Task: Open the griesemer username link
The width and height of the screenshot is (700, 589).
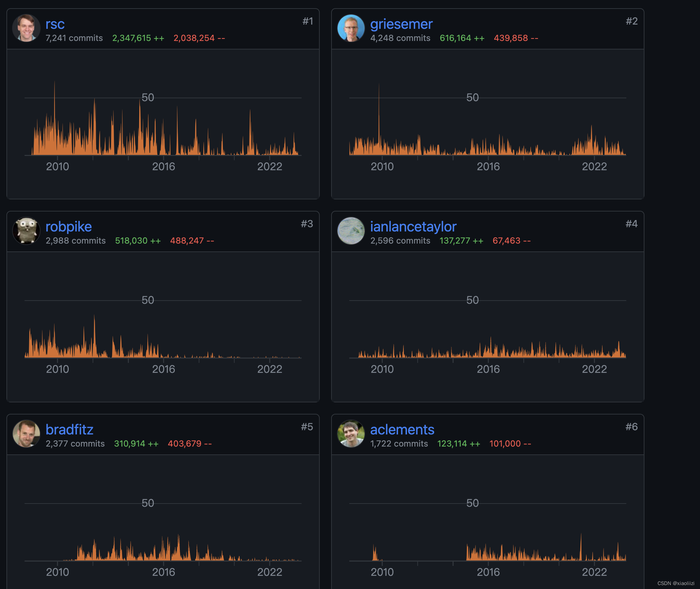Action: [x=401, y=24]
